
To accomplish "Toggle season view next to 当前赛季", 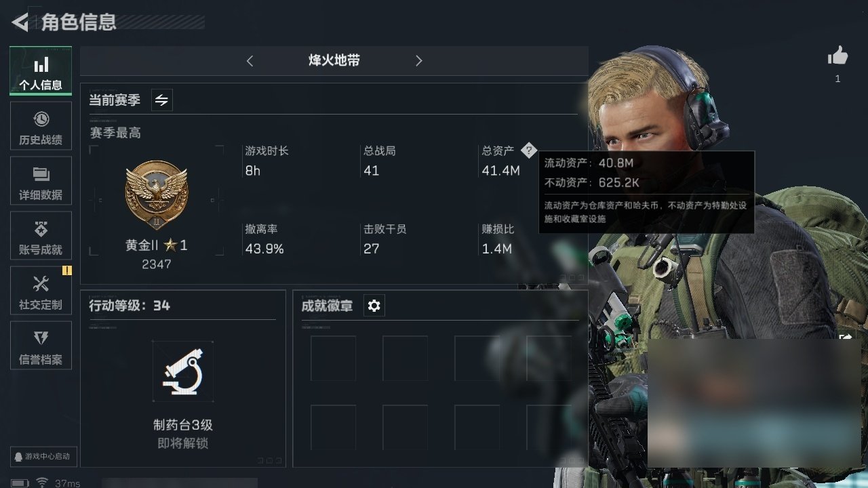I will point(161,100).
